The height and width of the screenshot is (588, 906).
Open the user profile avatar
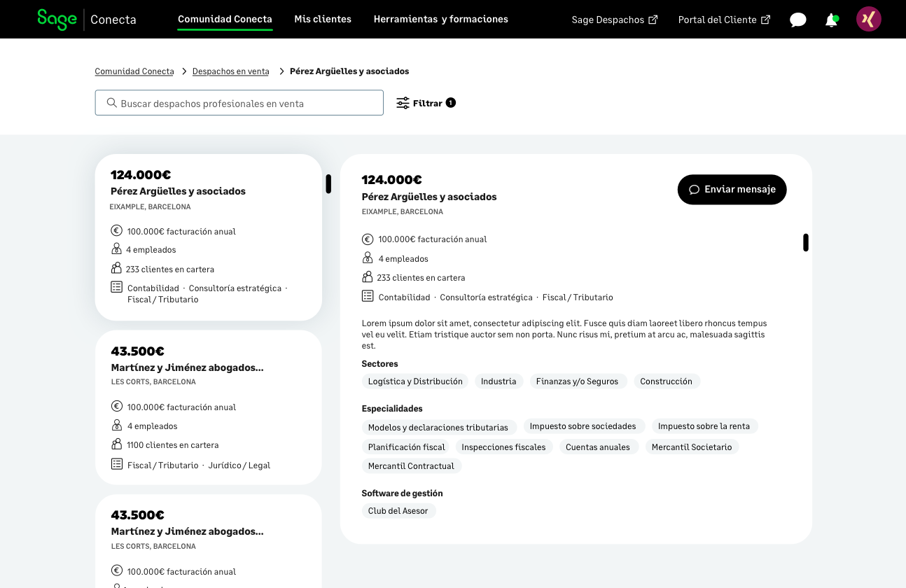pyautogui.click(x=868, y=19)
